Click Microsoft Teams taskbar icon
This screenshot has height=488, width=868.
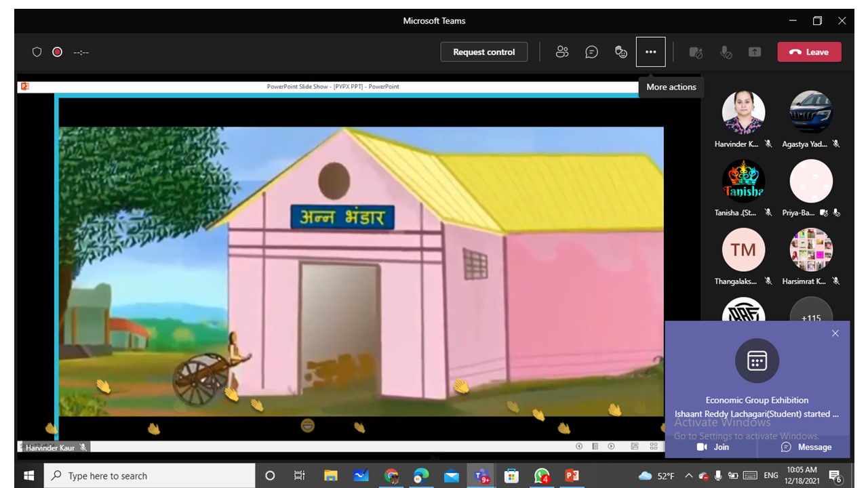481,476
